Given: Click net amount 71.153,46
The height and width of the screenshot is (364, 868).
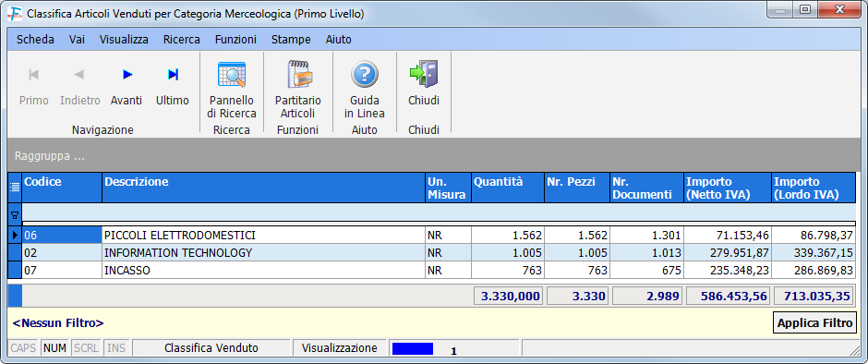Looking at the screenshot, I should point(728,236).
